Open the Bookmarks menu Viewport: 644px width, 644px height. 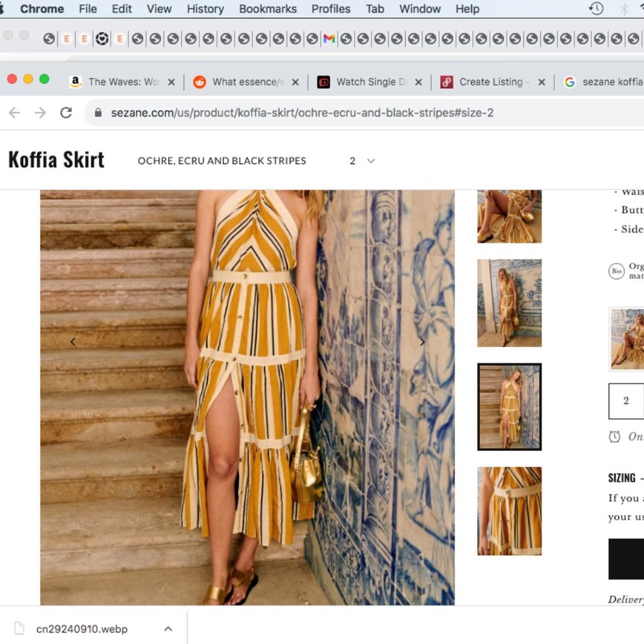pyautogui.click(x=267, y=8)
